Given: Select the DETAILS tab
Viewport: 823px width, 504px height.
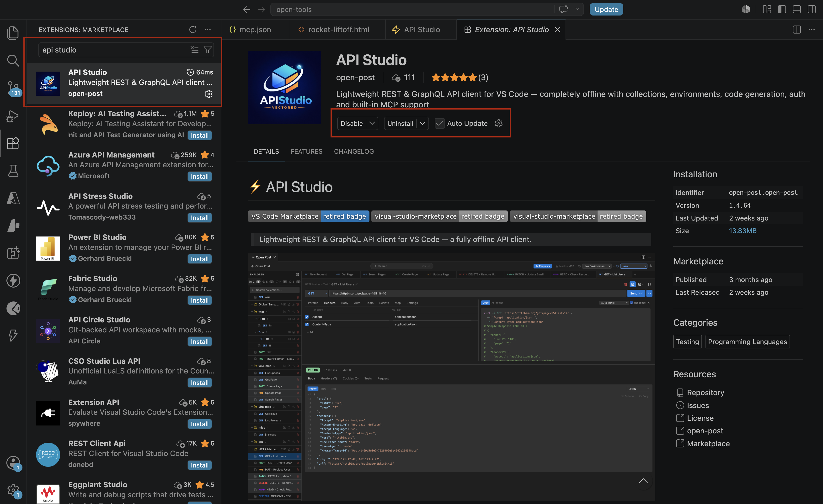Looking at the screenshot, I should pos(266,151).
